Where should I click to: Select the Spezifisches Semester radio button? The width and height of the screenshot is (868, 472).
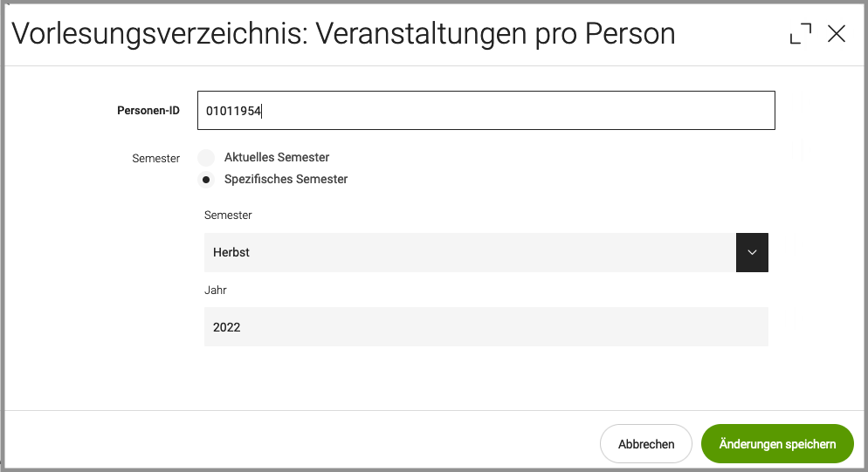206,180
